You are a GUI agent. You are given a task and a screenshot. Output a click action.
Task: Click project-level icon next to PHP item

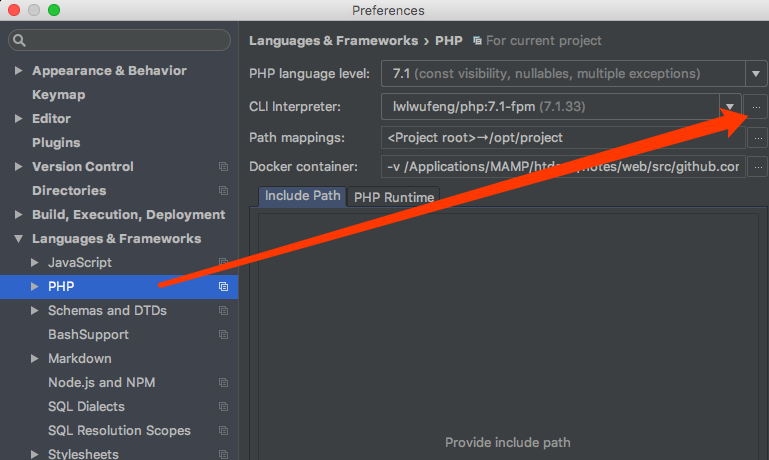point(224,287)
